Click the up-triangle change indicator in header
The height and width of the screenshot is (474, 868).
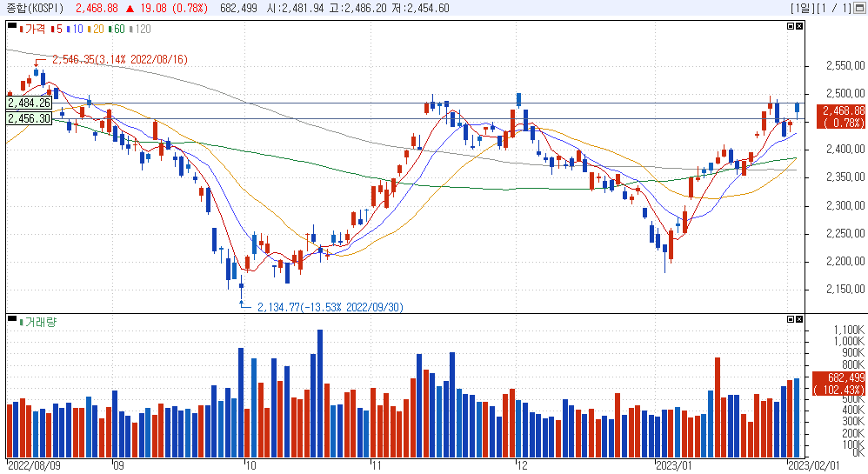[130, 9]
